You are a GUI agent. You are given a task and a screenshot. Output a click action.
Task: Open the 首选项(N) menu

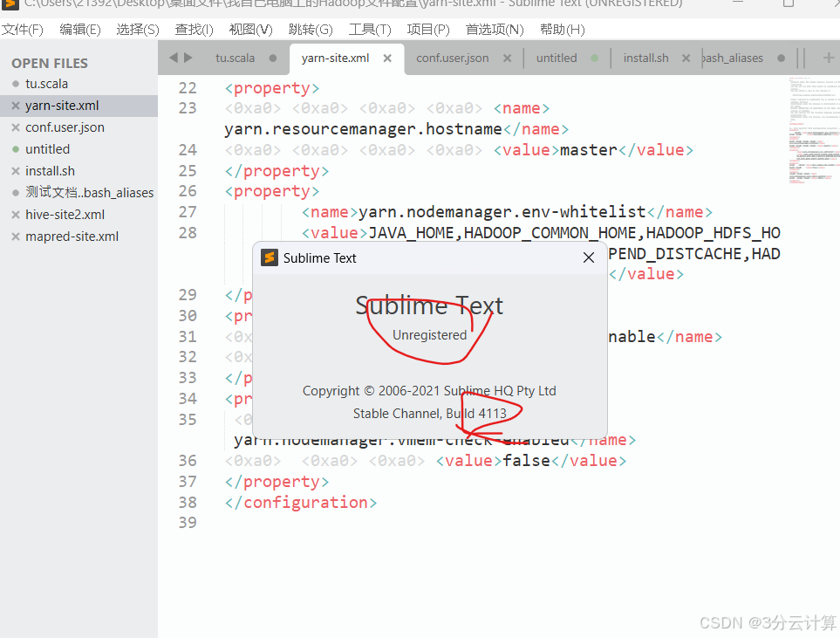(x=495, y=30)
